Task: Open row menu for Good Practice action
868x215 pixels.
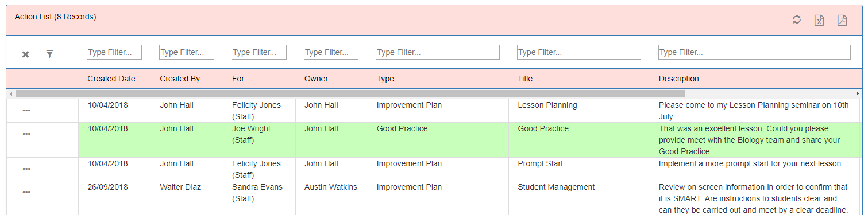Action: point(26,134)
